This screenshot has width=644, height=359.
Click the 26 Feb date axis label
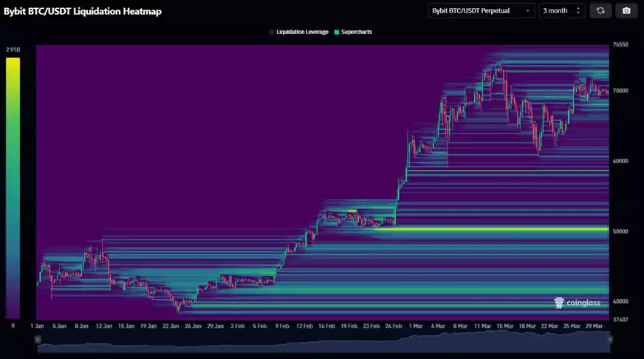pyautogui.click(x=394, y=326)
